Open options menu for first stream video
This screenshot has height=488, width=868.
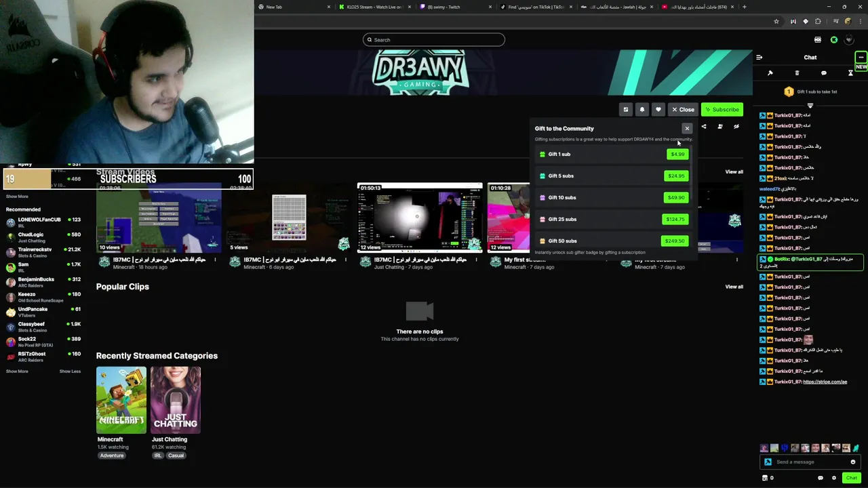215,260
